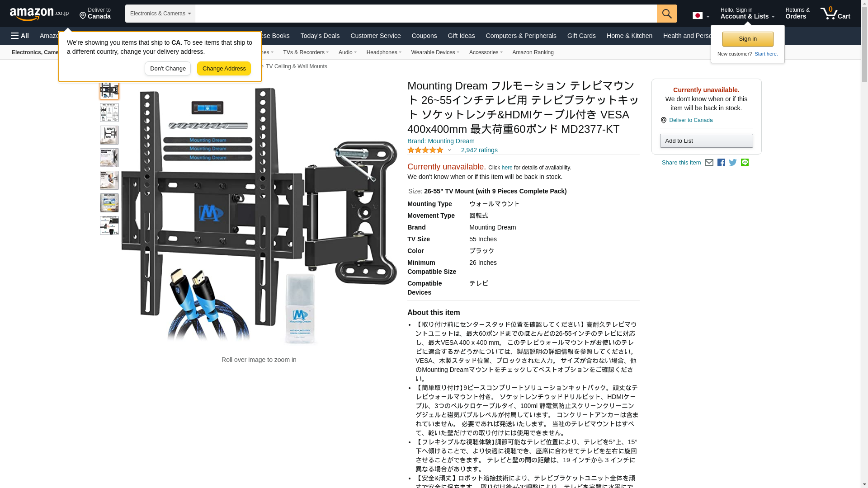Image resolution: width=868 pixels, height=488 pixels.
Task: Share this item on Facebook
Action: click(x=721, y=163)
